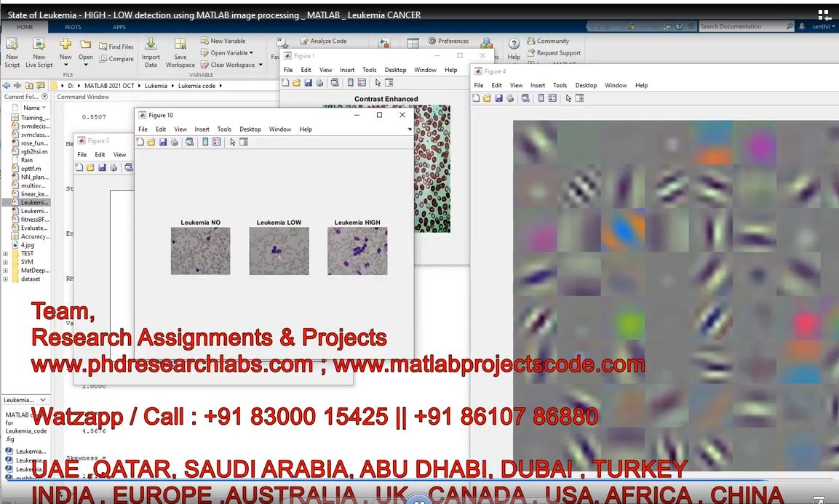This screenshot has width=839, height=504.
Task: Click the Analyze Code button
Action: pyautogui.click(x=324, y=41)
